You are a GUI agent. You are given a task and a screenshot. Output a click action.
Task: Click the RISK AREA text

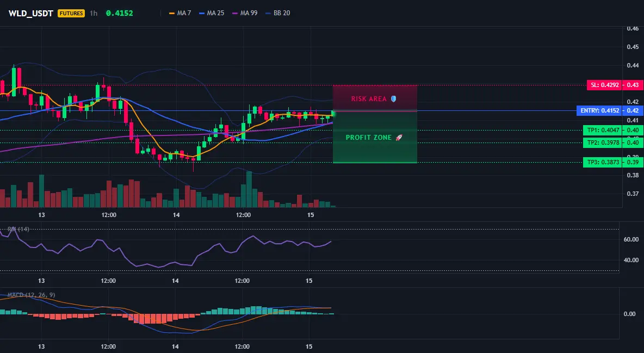coord(369,99)
